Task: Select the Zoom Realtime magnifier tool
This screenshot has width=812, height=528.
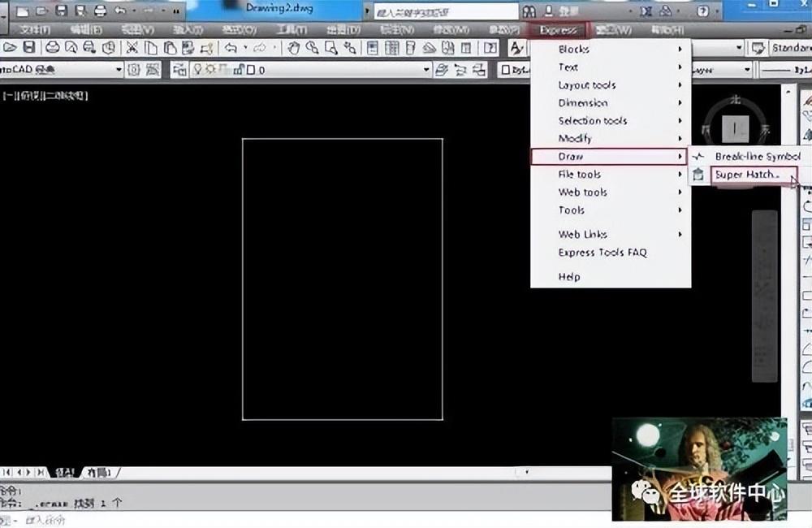Action: click(313, 48)
